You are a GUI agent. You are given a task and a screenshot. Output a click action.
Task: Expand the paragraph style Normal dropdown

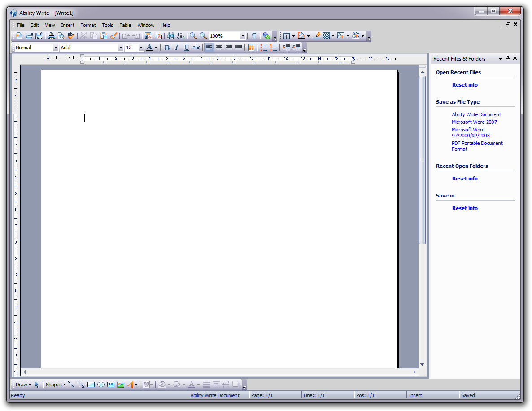[56, 48]
